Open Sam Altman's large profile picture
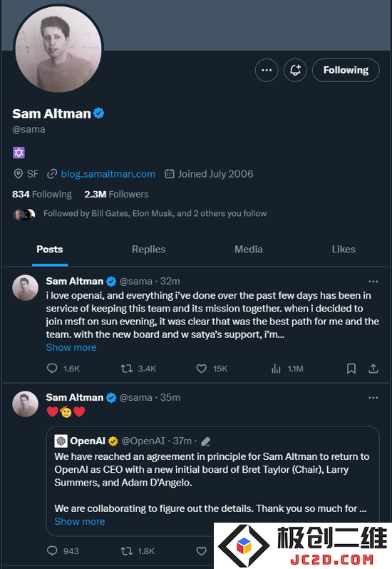The image size is (392, 569). pos(58,48)
